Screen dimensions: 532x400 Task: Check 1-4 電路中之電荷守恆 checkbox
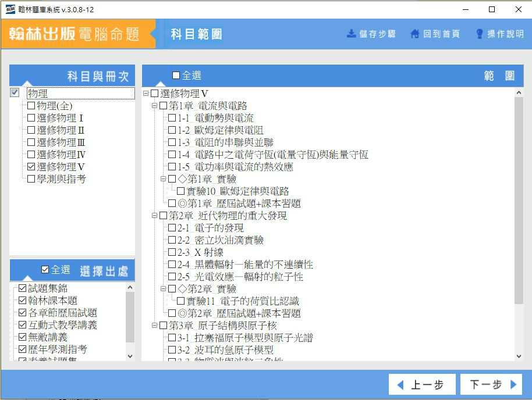click(172, 154)
